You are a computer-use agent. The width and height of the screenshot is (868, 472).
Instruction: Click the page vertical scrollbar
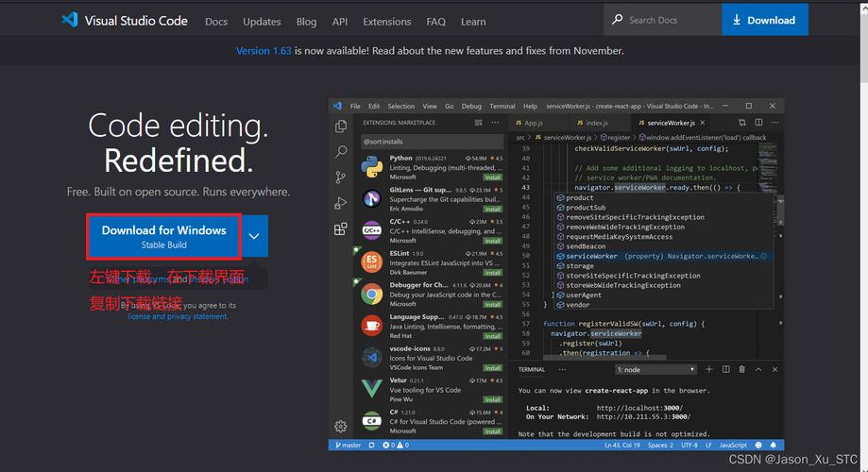tap(864, 236)
